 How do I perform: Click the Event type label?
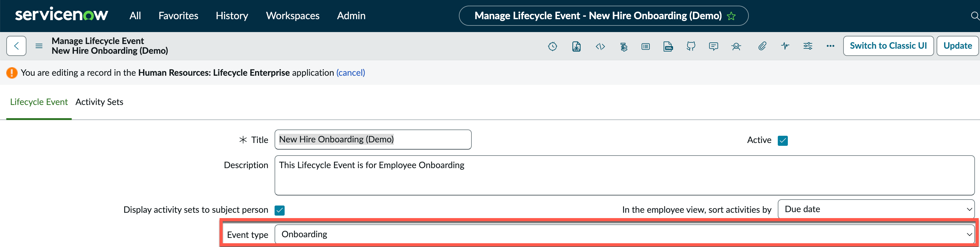click(248, 235)
